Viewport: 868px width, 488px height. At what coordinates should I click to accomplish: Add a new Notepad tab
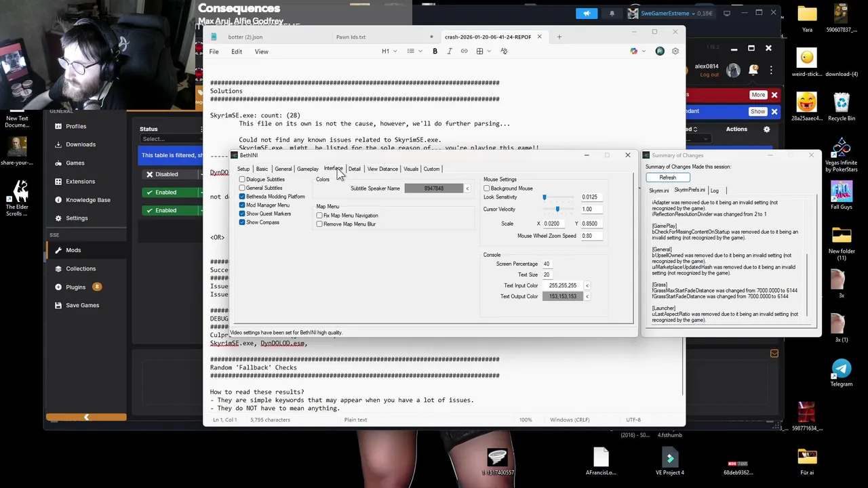[x=559, y=37]
